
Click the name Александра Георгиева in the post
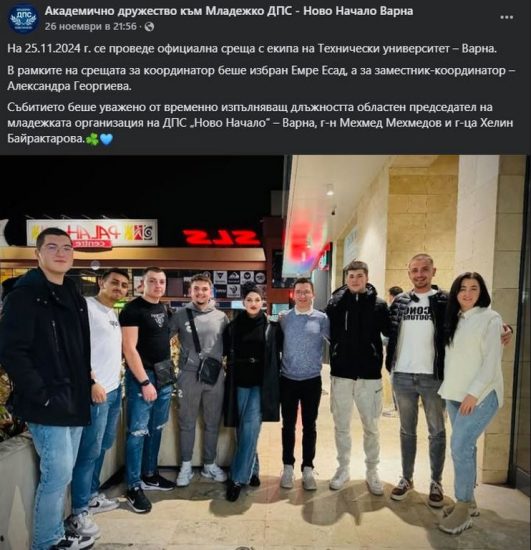pos(69,86)
